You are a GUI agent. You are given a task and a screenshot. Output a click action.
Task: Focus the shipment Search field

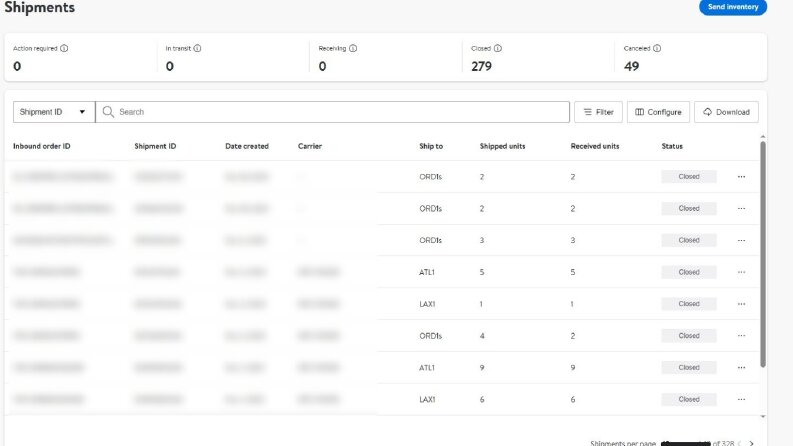coord(332,112)
